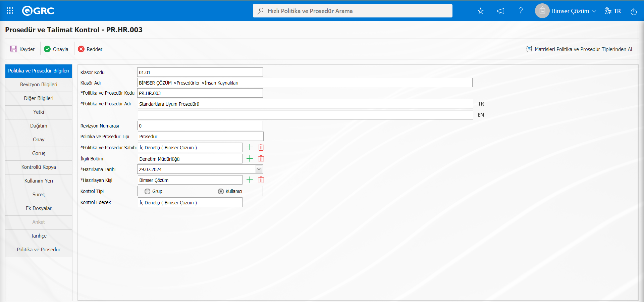Click the QGRC logo

click(x=38, y=11)
